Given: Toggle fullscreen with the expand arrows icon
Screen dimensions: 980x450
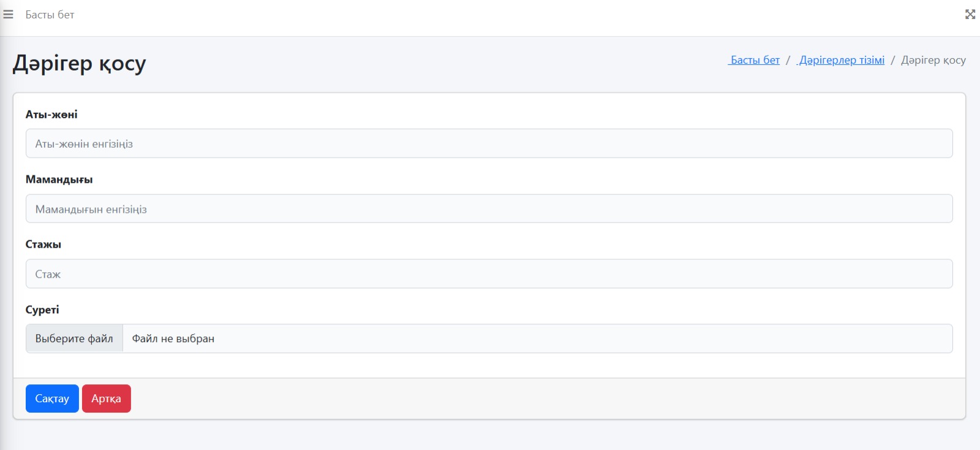Looking at the screenshot, I should click(970, 14).
